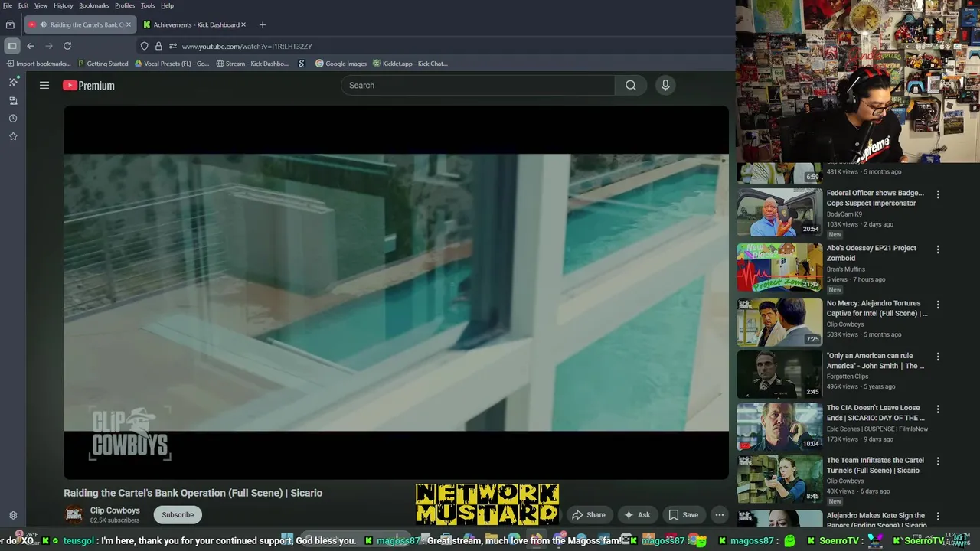Open tracking protection shield icon
980x551 pixels.
coord(144,46)
